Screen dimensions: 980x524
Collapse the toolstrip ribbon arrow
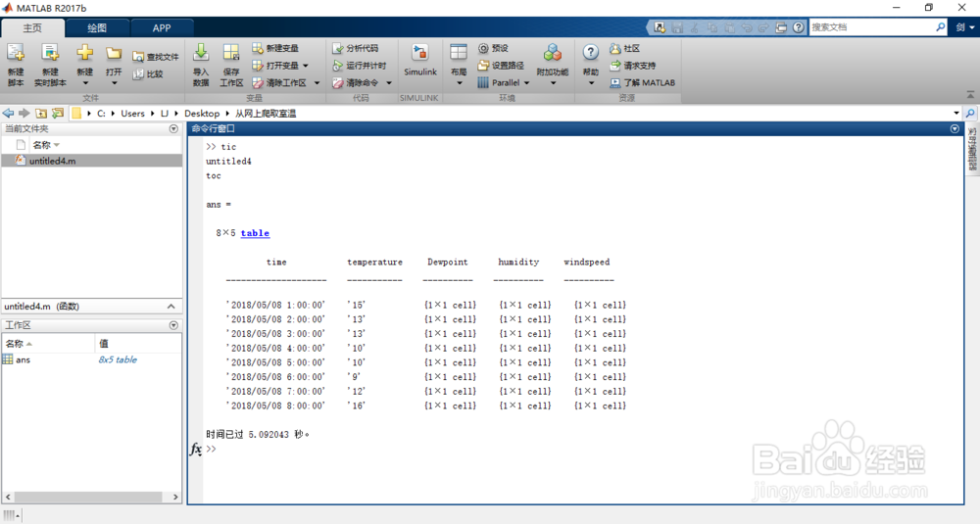click(970, 95)
